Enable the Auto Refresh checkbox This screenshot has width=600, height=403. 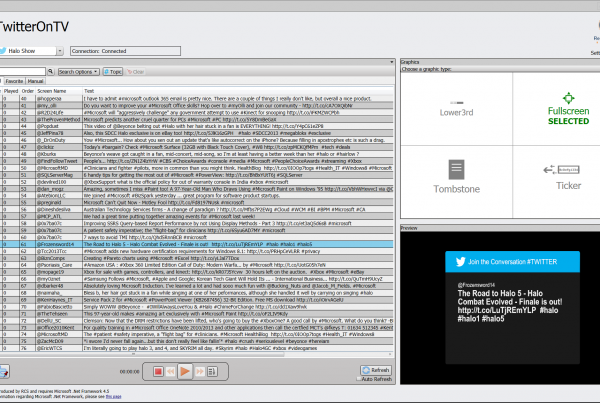(359, 379)
